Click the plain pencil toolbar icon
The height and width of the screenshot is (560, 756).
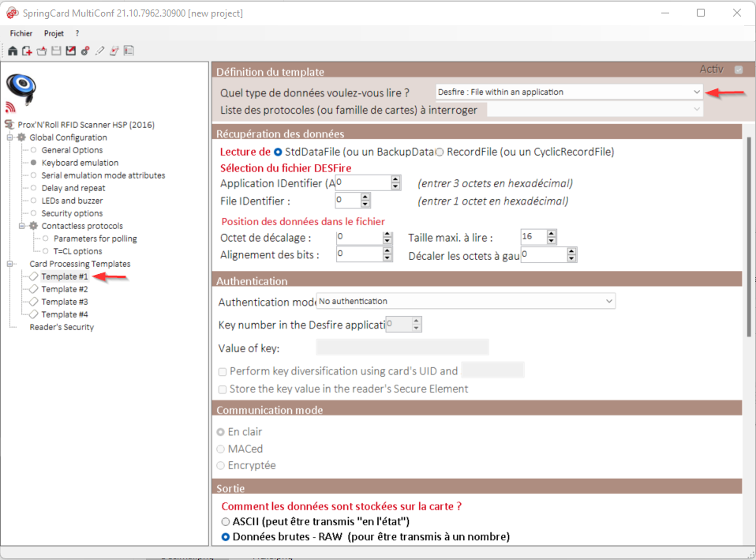99,51
